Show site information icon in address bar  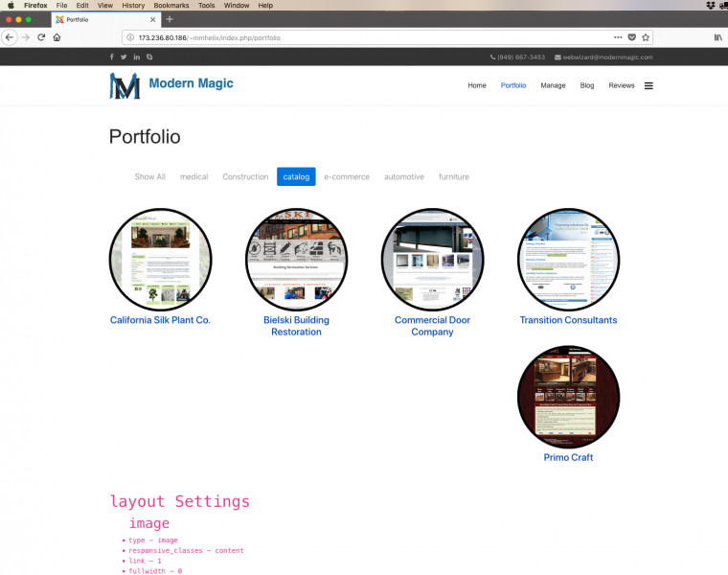(130, 37)
